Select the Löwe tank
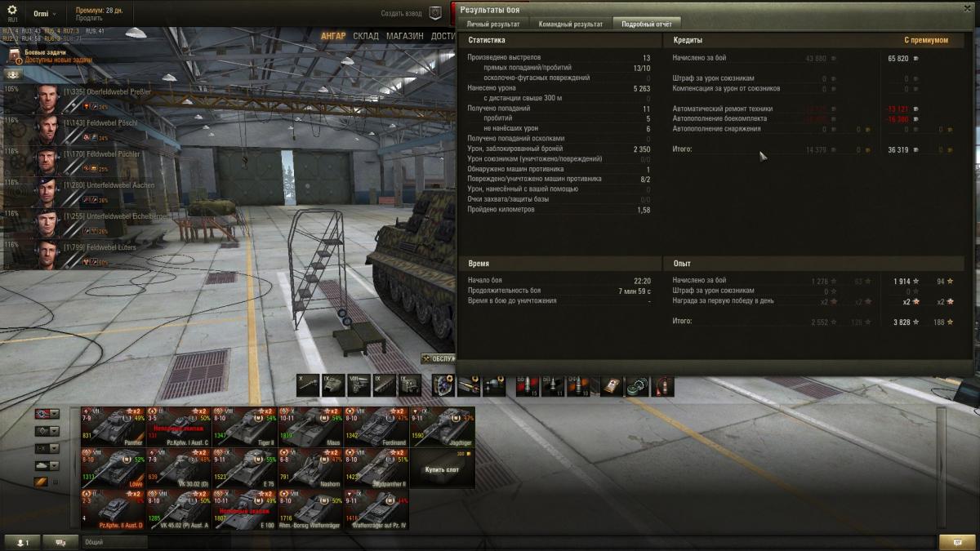 pyautogui.click(x=113, y=468)
